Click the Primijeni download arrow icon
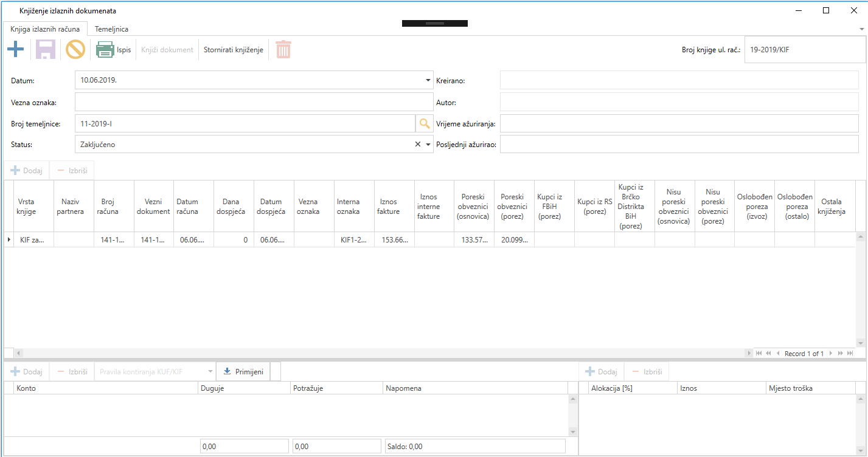The width and height of the screenshot is (868, 457). coord(227,371)
